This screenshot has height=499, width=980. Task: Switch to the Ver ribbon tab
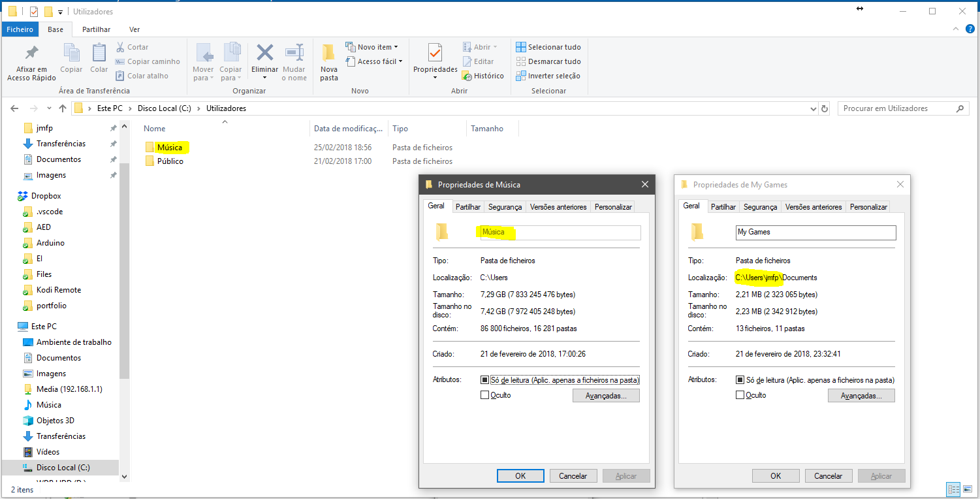tap(134, 29)
